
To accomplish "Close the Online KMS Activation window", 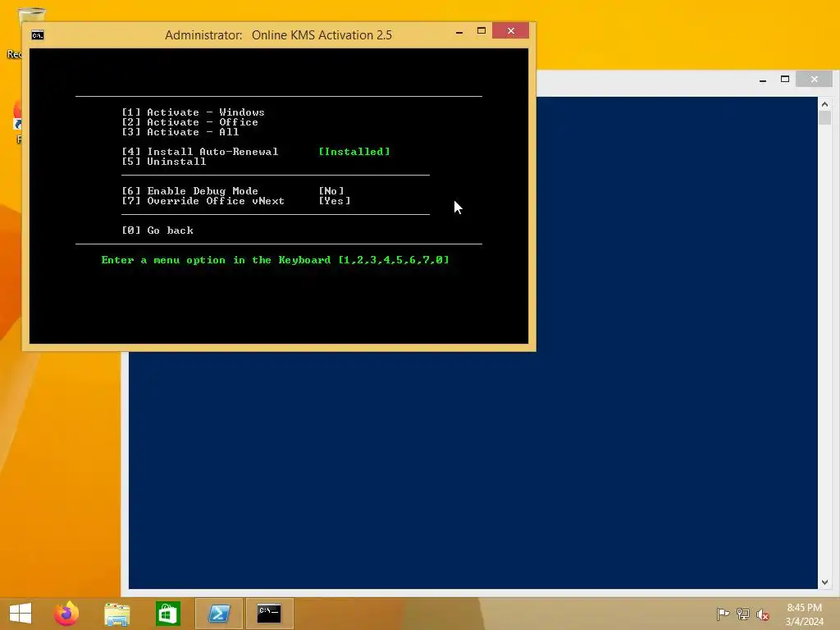I will coord(510,31).
